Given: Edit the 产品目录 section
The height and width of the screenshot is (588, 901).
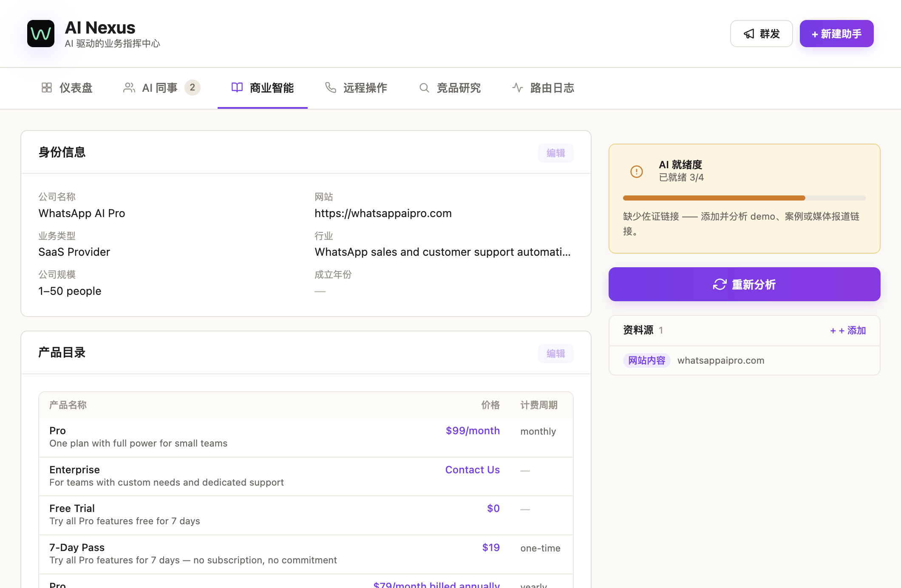Looking at the screenshot, I should pos(556,353).
